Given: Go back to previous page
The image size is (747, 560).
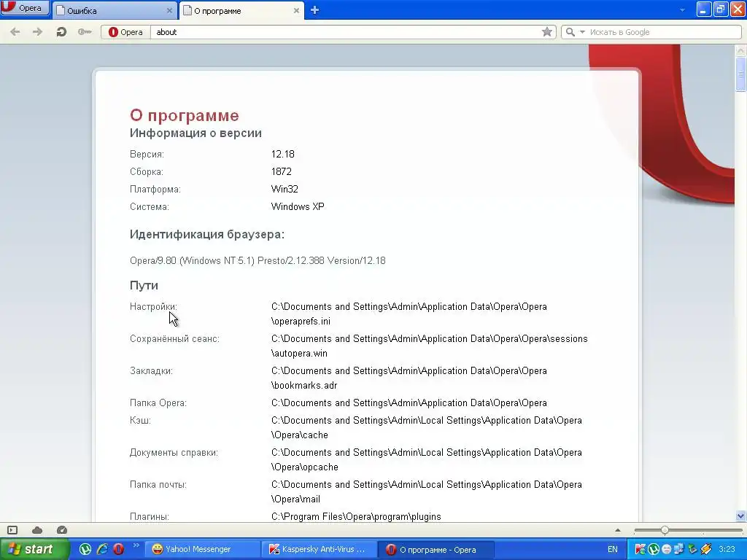Looking at the screenshot, I should 15,32.
